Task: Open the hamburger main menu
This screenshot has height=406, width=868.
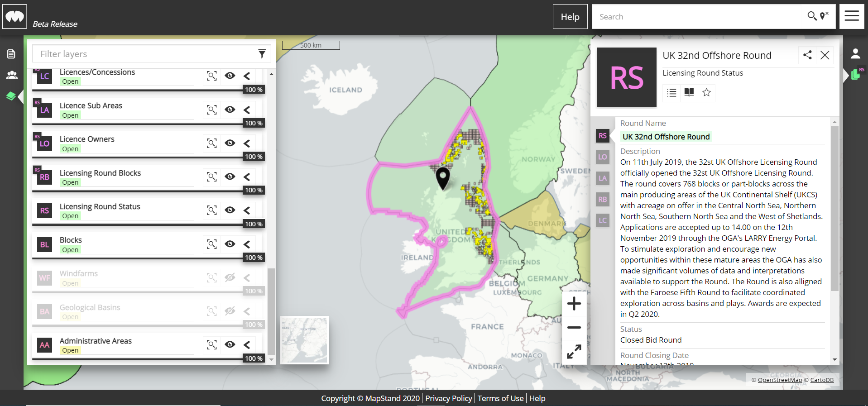Action: pyautogui.click(x=852, y=17)
